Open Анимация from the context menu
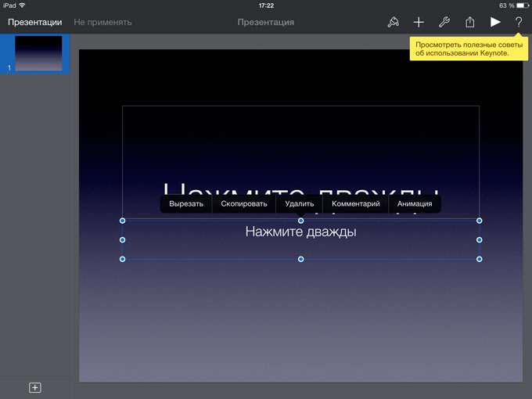The image size is (532, 399). tap(415, 204)
